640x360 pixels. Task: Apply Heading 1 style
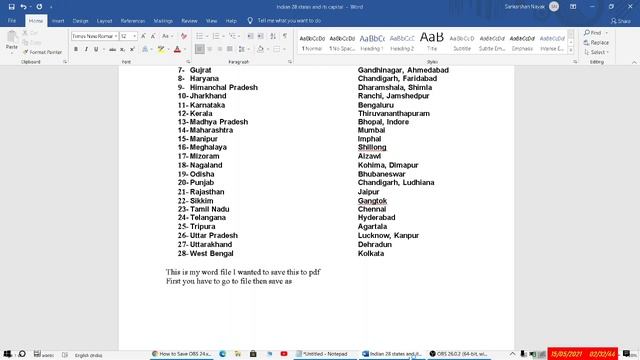pos(371,42)
